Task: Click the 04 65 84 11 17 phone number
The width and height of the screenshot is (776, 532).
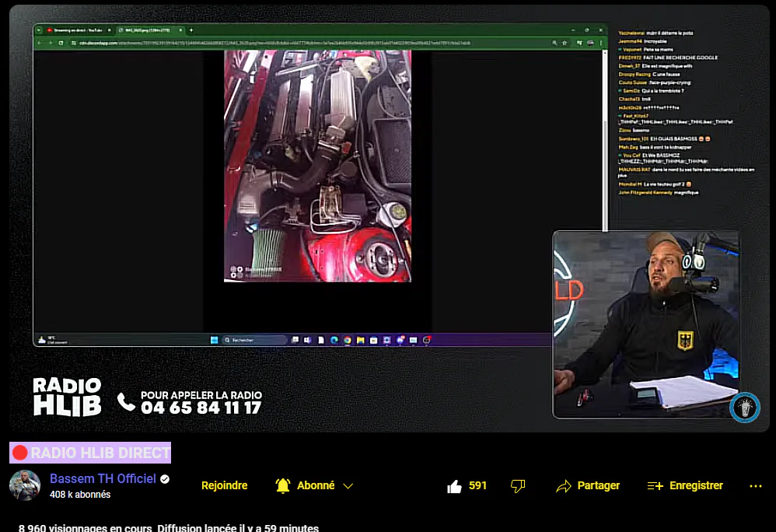Action: tap(201, 408)
